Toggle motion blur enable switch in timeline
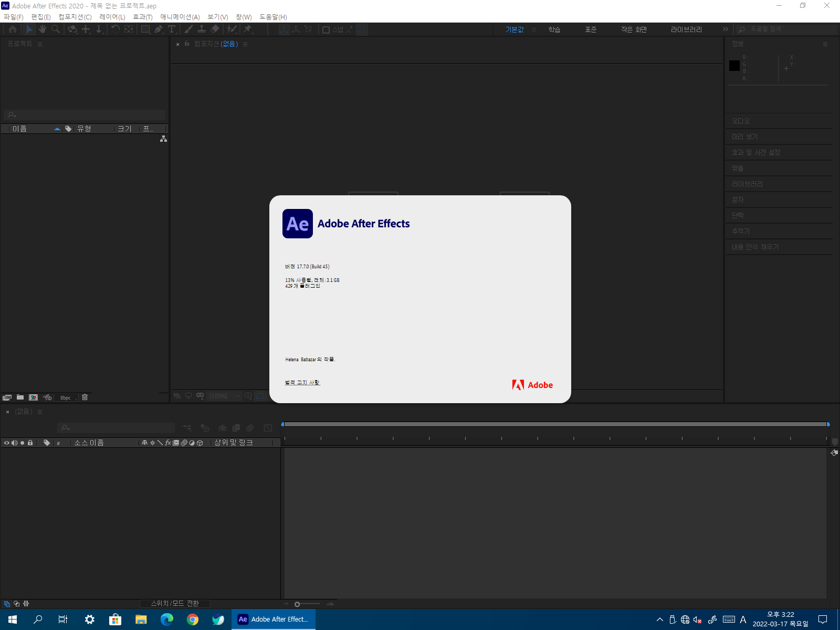840x630 pixels. (x=250, y=428)
